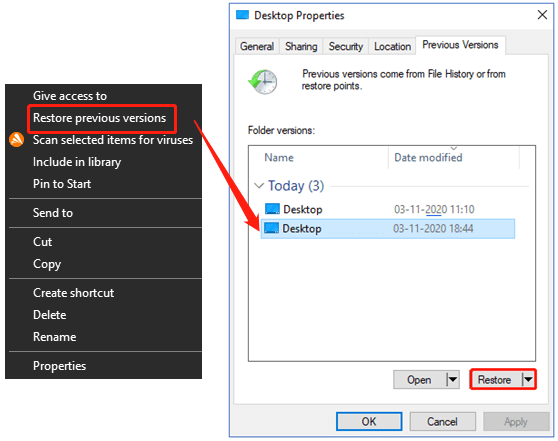Image resolution: width=558 pixels, height=441 pixels.
Task: Switch to the General tab
Action: 257,46
